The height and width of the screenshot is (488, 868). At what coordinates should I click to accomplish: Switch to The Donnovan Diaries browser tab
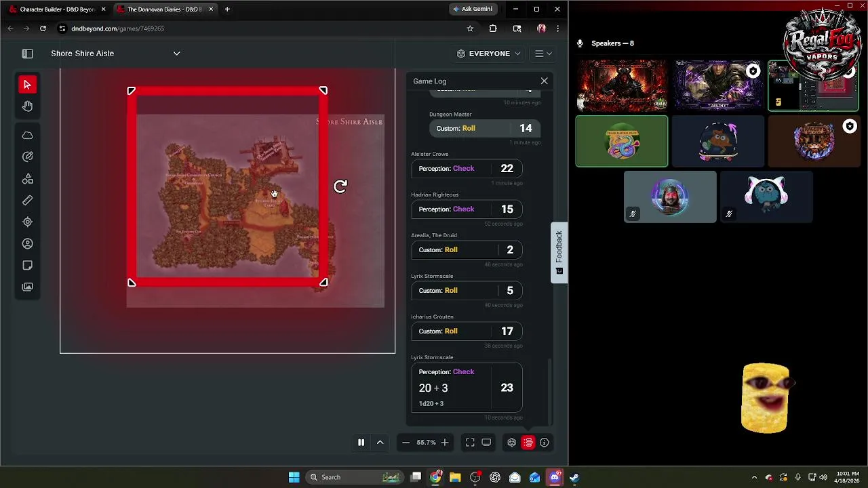point(163,9)
